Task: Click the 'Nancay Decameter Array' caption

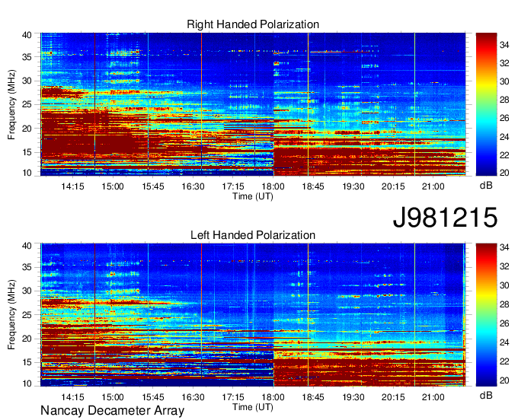Action: click(112, 411)
